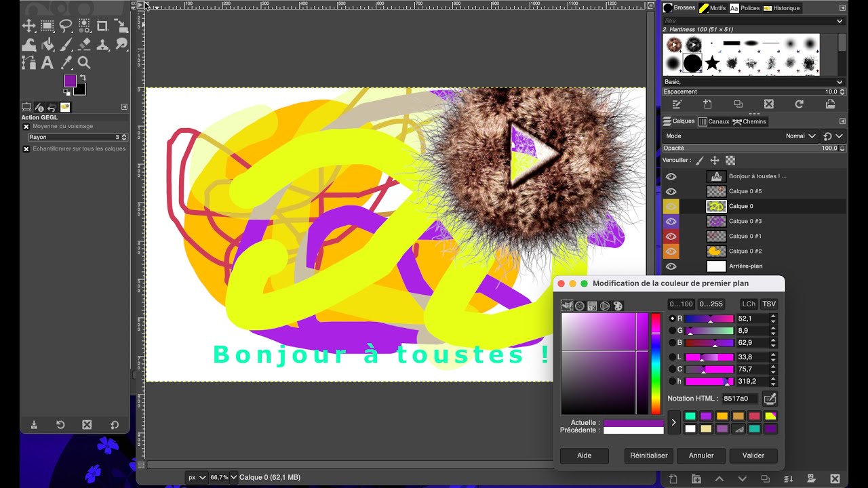This screenshot has width=868, height=488.
Task: Select the Clone stamp tool
Action: [102, 45]
